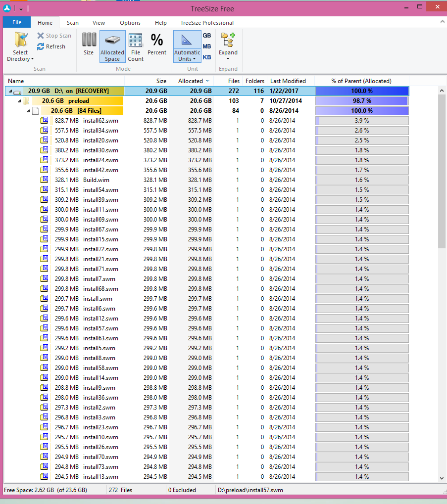Collapse the preload folder node
Screen dimensions: 447x504
19,101
